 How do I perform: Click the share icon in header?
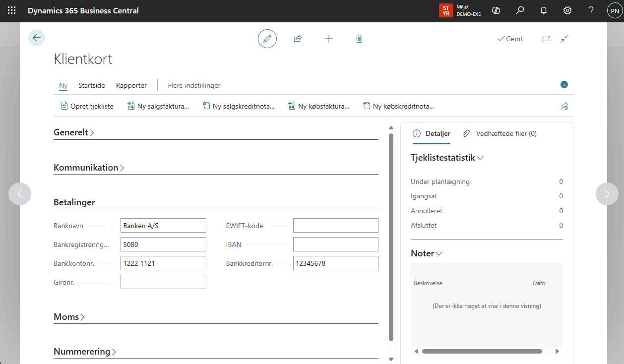click(298, 39)
